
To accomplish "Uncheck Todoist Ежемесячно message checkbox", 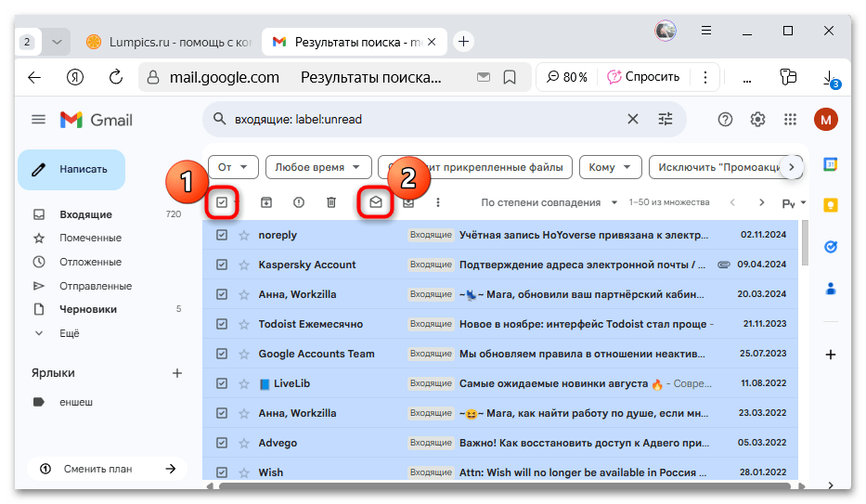I will pyautogui.click(x=222, y=324).
